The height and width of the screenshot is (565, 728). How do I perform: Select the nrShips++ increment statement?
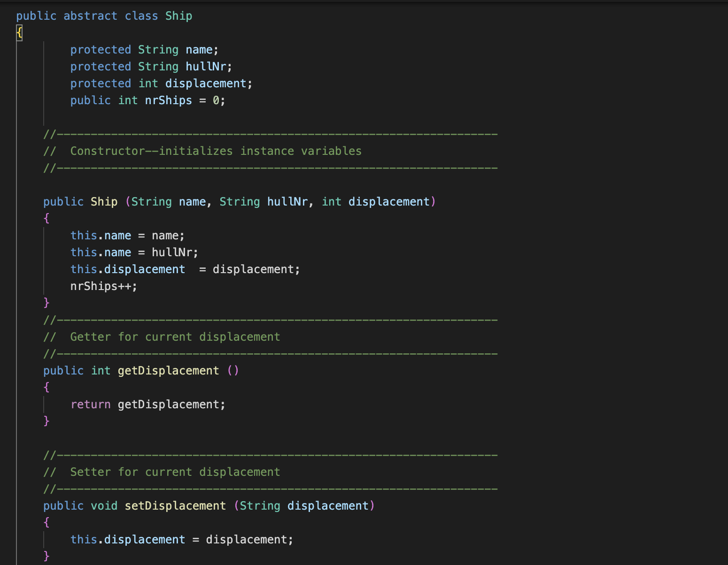104,286
